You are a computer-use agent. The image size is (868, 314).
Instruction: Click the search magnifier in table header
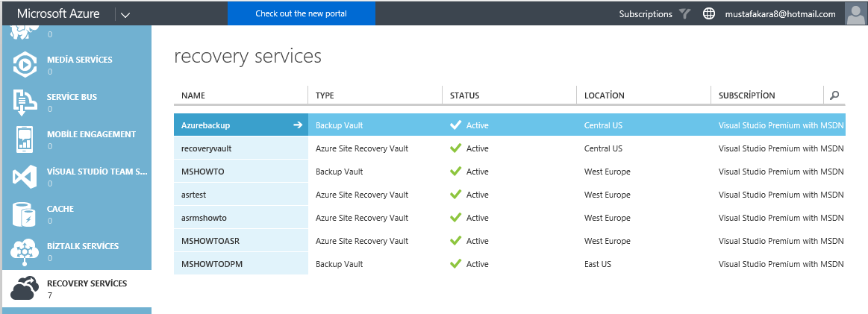[x=834, y=95]
